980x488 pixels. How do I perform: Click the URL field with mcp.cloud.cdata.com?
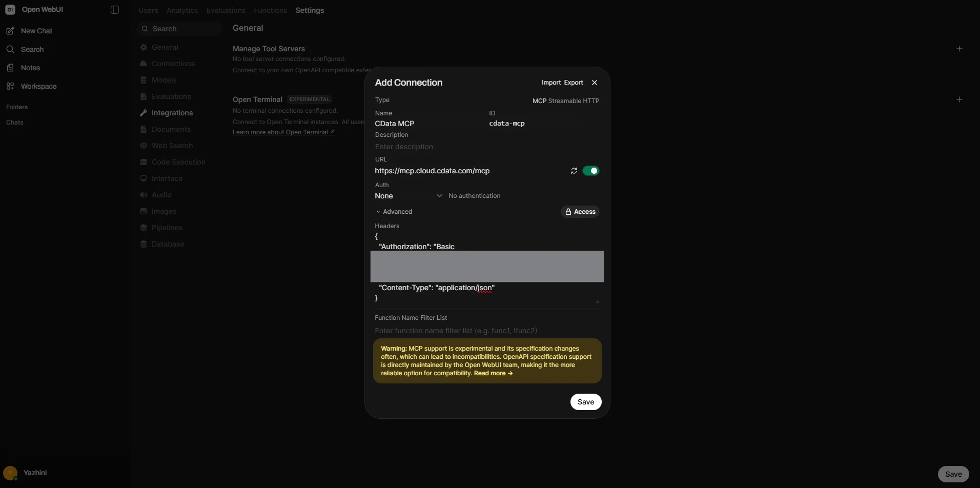pos(470,171)
